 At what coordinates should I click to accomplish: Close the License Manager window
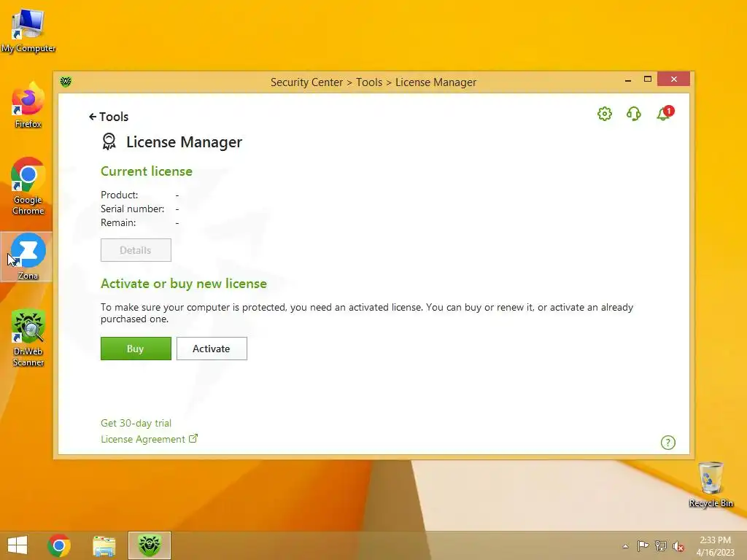[673, 79]
